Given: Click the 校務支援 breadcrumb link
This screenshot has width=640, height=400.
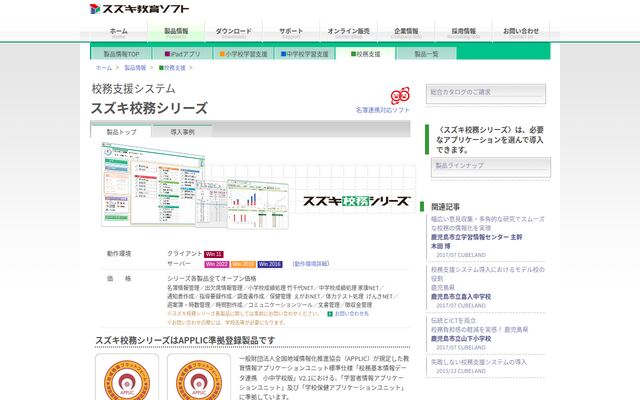Looking at the screenshot, I should tap(172, 68).
